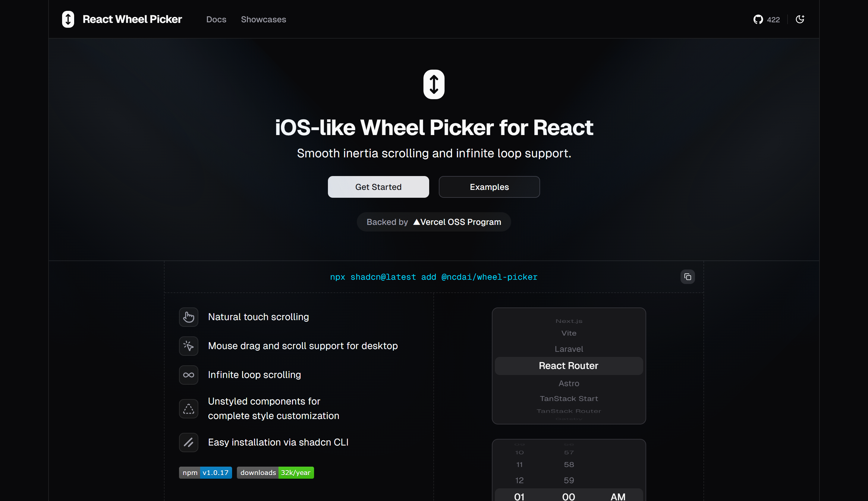
Task: Open the GitHub repository via the GitHub icon
Action: coord(758,19)
